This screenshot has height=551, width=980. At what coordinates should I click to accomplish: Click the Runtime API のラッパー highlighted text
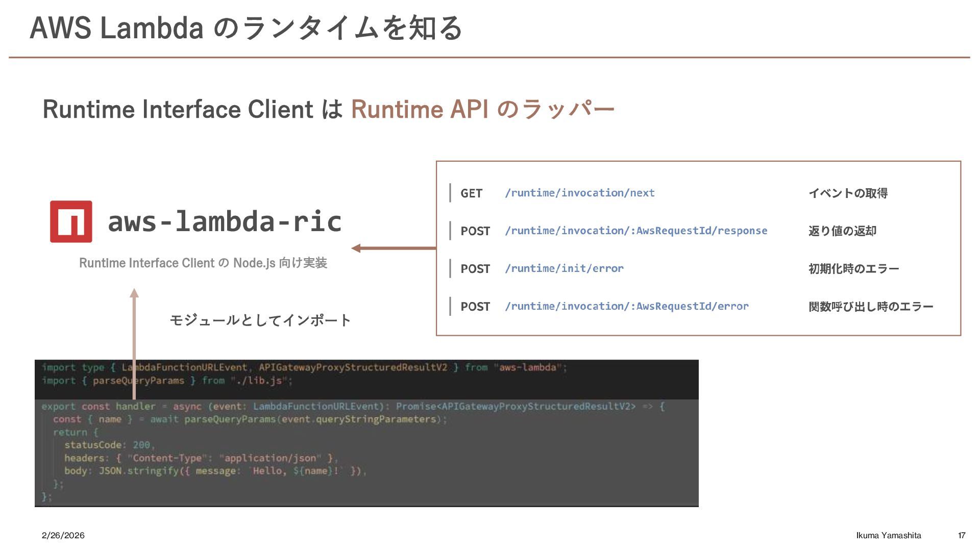(482, 109)
